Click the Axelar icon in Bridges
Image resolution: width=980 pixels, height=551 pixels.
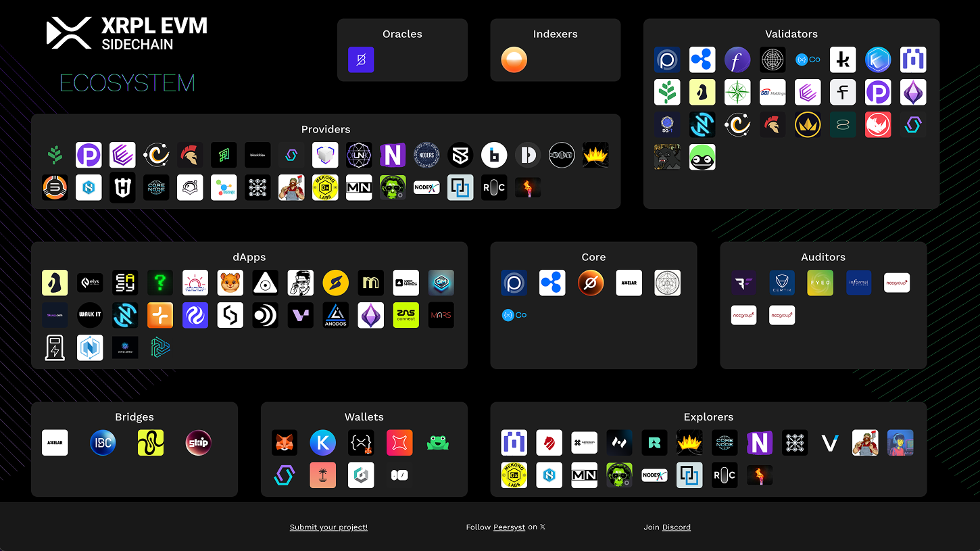[55, 443]
